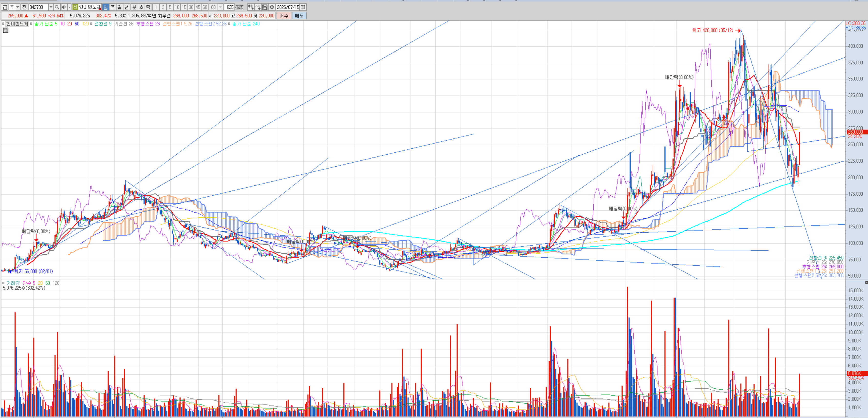Select the 15 interval button
868x418 pixels.
(x=184, y=7)
